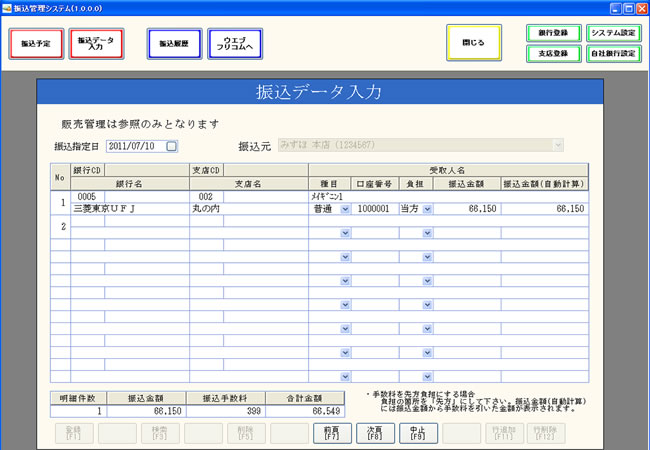The image size is (650, 450).
Task: Open 自社銀行設定 settings
Action: pyautogui.click(x=614, y=53)
